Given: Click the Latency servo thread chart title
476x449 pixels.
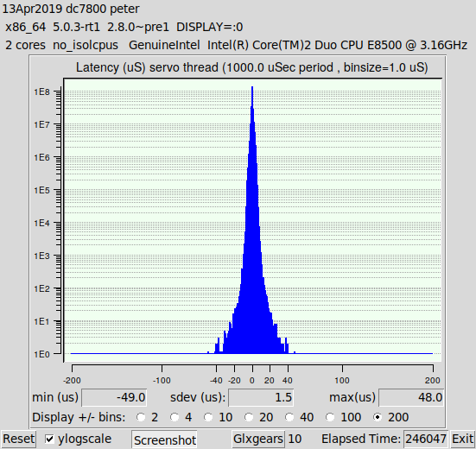Looking at the screenshot, I should [252, 67].
